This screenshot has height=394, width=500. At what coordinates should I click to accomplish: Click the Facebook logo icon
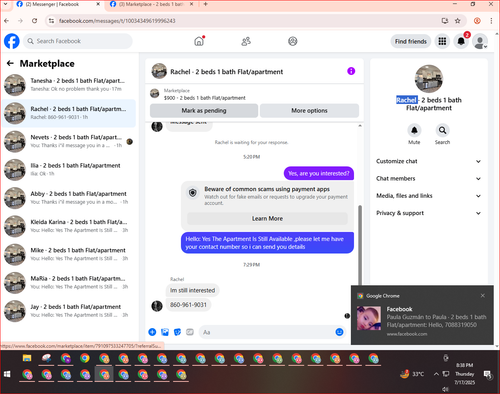[x=12, y=41]
